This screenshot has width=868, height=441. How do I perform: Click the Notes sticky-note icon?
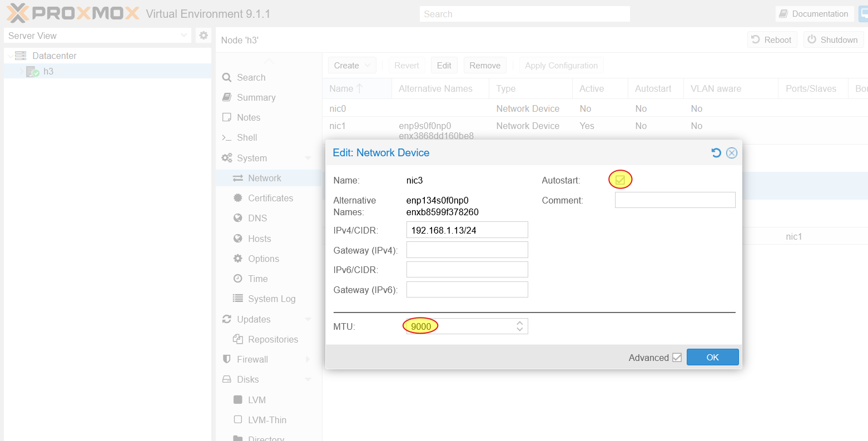tap(227, 117)
